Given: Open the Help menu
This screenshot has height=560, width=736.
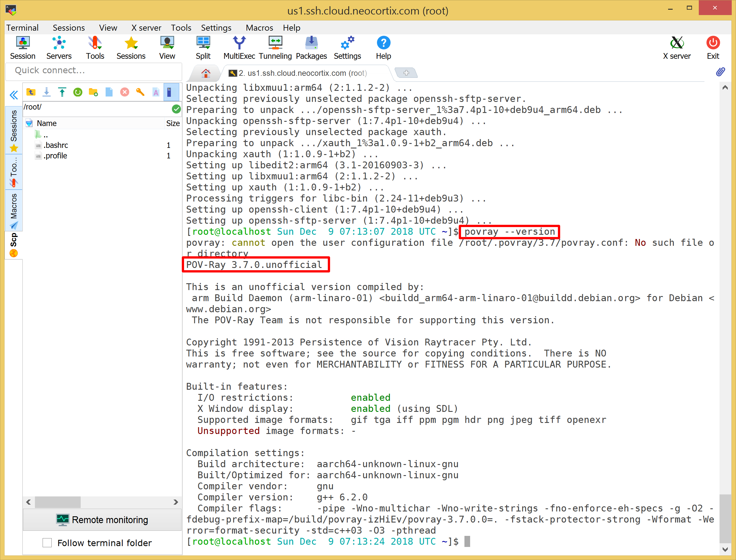Looking at the screenshot, I should 292,28.
